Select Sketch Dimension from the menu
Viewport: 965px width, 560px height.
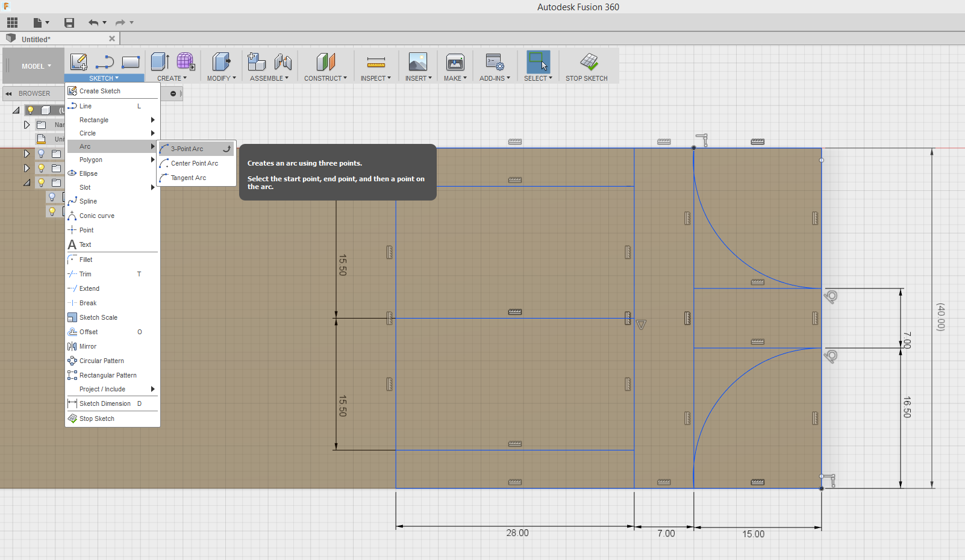pos(112,403)
